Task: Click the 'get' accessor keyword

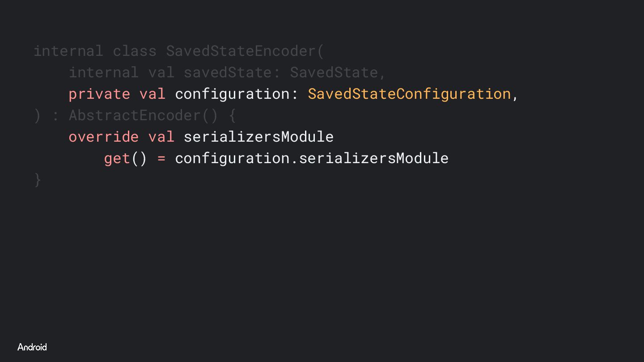Action: click(x=117, y=158)
